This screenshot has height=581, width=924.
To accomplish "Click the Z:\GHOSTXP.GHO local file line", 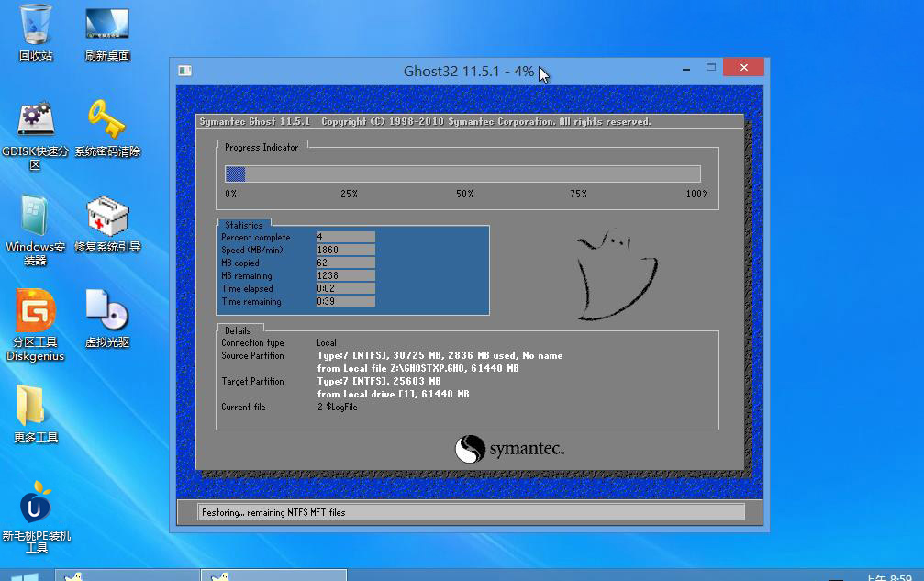I will coord(417,368).
